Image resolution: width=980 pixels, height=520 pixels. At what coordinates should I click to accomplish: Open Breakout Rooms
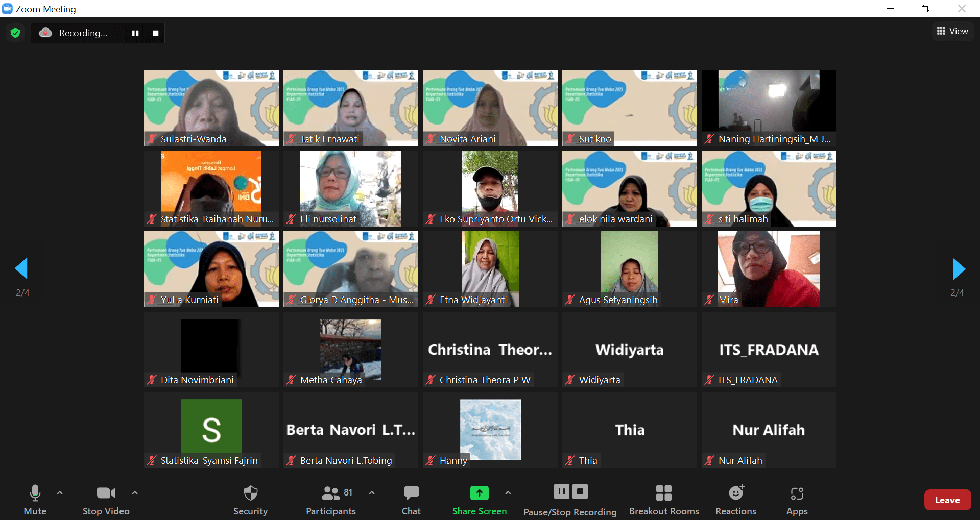tap(663, 500)
